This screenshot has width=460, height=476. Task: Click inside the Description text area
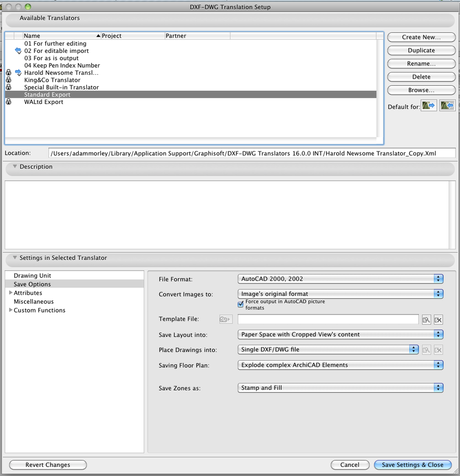click(227, 215)
